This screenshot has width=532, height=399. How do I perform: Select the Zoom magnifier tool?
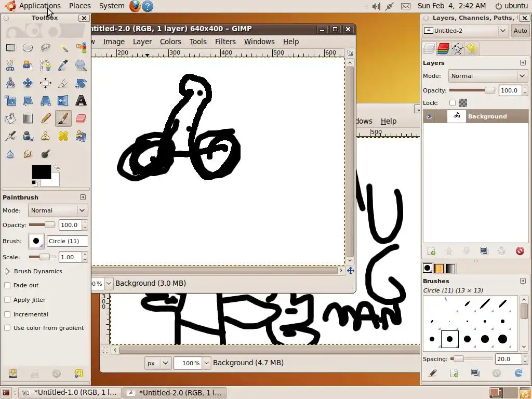coord(81,65)
